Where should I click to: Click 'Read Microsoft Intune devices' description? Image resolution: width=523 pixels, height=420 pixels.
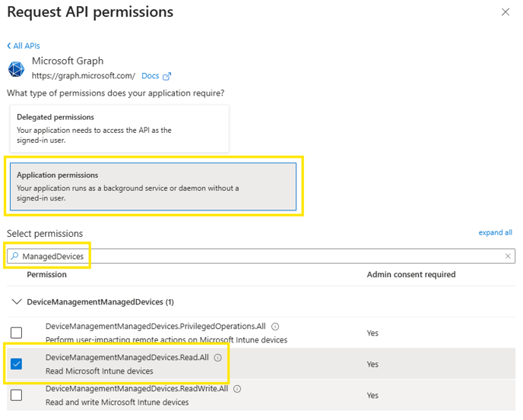100,371
